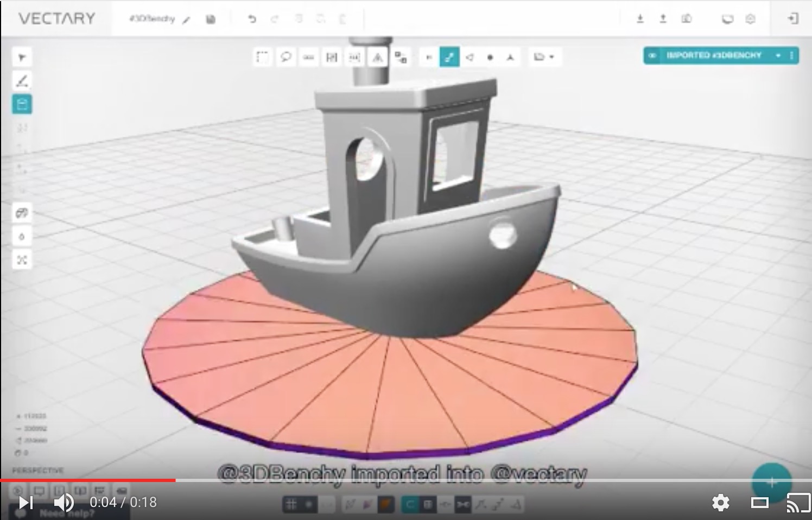The width and height of the screenshot is (812, 520).
Task: Click the highlighted teal tool in left toolbar
Action: pos(22,104)
